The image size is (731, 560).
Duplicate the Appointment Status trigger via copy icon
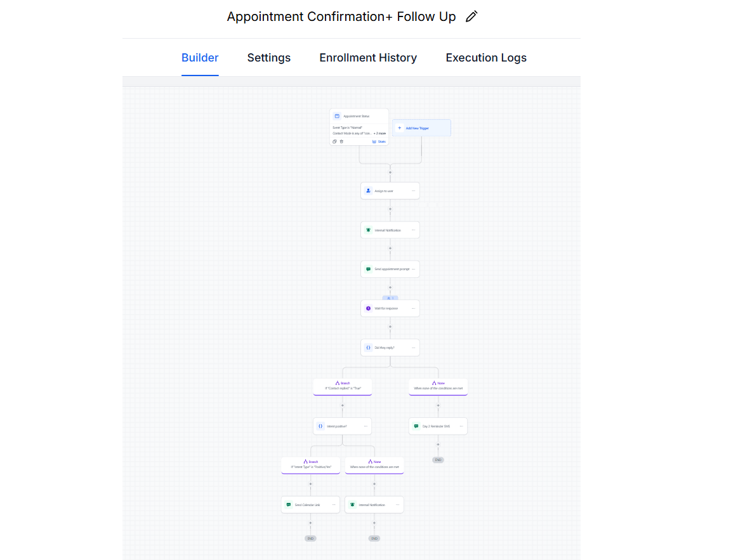coord(334,141)
